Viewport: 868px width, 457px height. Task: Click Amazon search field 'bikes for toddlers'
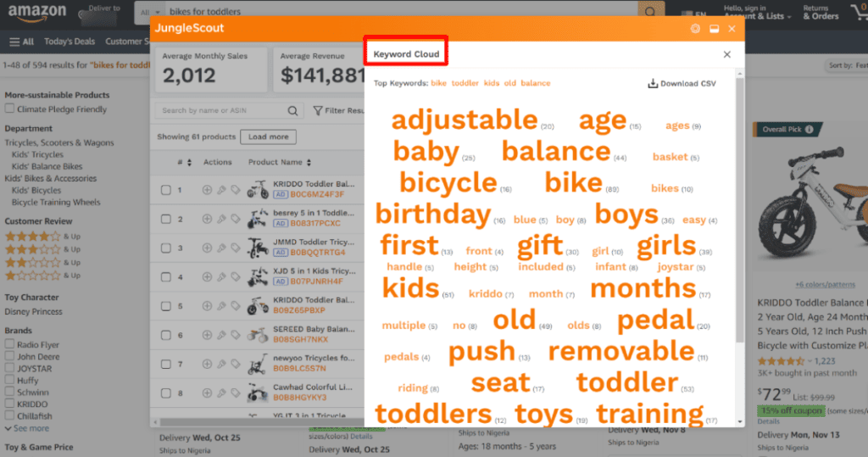[401, 12]
